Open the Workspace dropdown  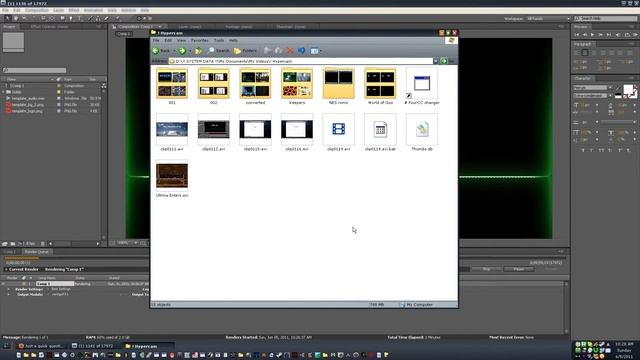tap(548, 19)
